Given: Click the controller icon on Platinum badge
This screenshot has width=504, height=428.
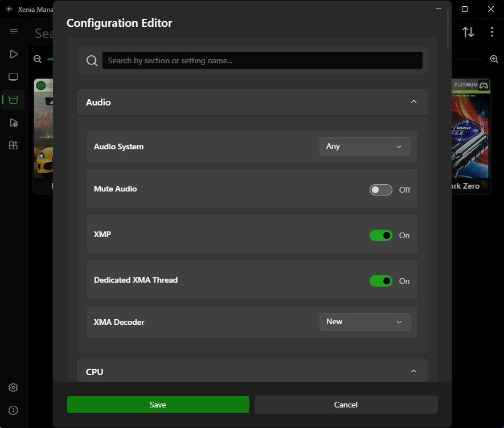Looking at the screenshot, I should tap(483, 85).
